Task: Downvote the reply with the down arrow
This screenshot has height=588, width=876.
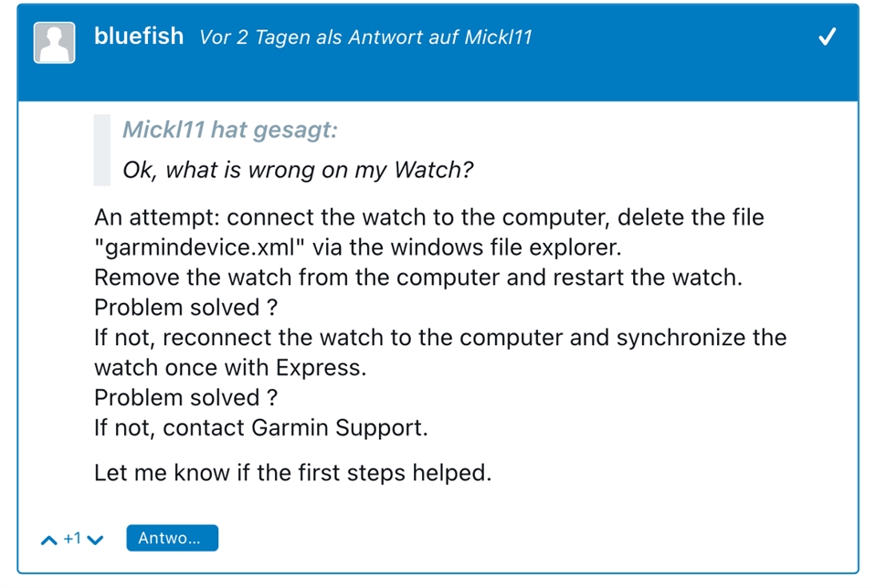Action: pos(96,540)
